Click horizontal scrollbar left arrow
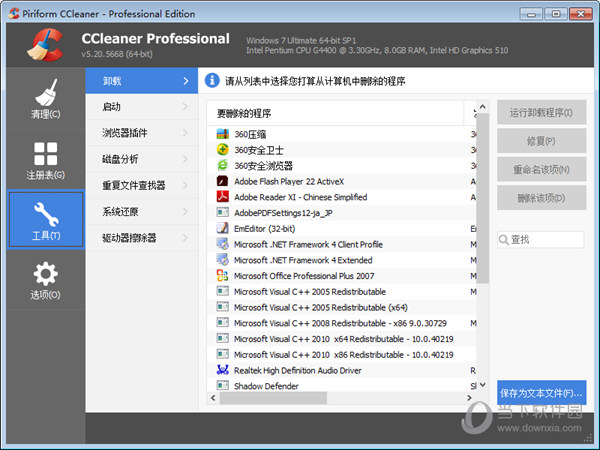The height and width of the screenshot is (450, 600). [x=213, y=398]
